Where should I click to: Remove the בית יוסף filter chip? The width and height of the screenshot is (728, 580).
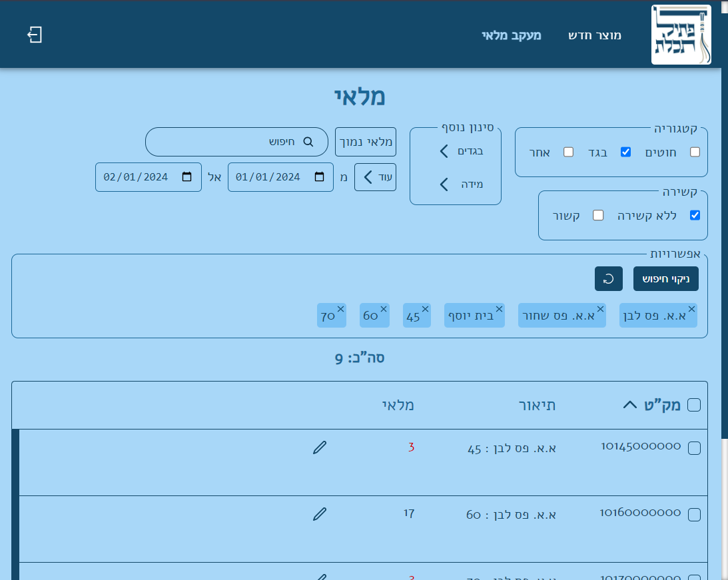[499, 309]
